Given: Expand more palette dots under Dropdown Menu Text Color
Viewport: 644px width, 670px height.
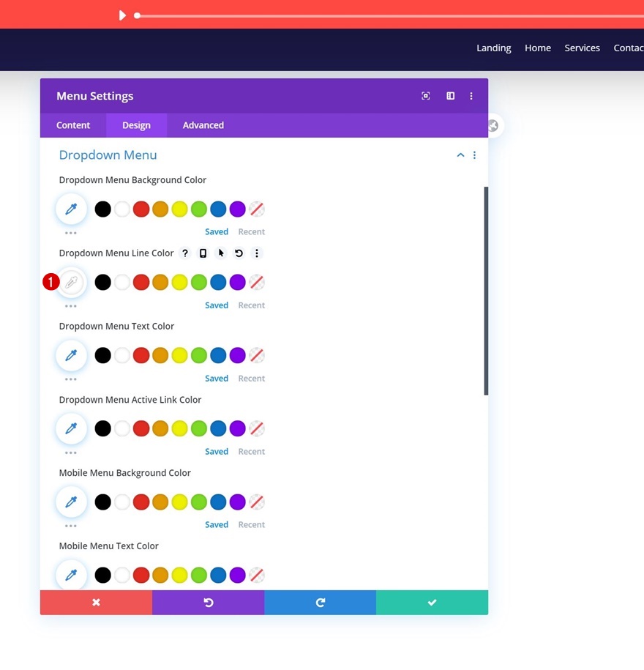Looking at the screenshot, I should pos(71,379).
